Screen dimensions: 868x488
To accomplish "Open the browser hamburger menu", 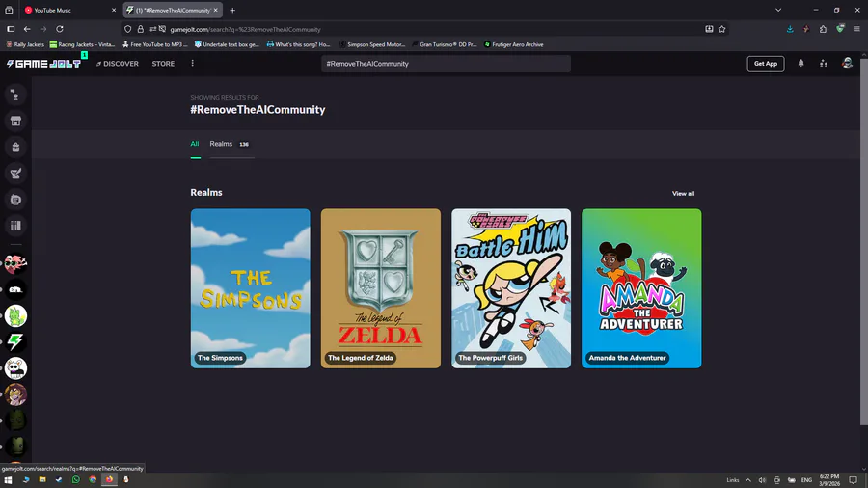I will [x=857, y=29].
